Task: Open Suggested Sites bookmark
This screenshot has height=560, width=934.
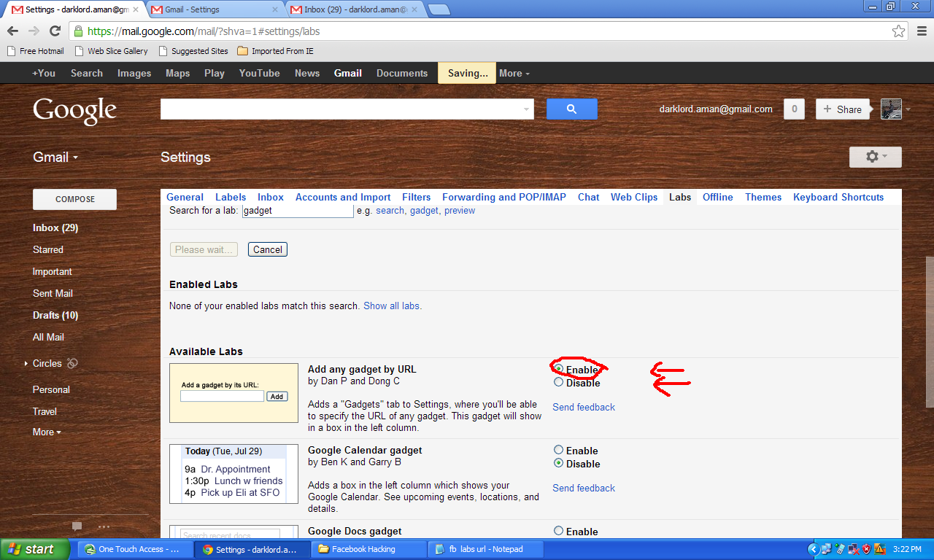Action: coord(193,51)
